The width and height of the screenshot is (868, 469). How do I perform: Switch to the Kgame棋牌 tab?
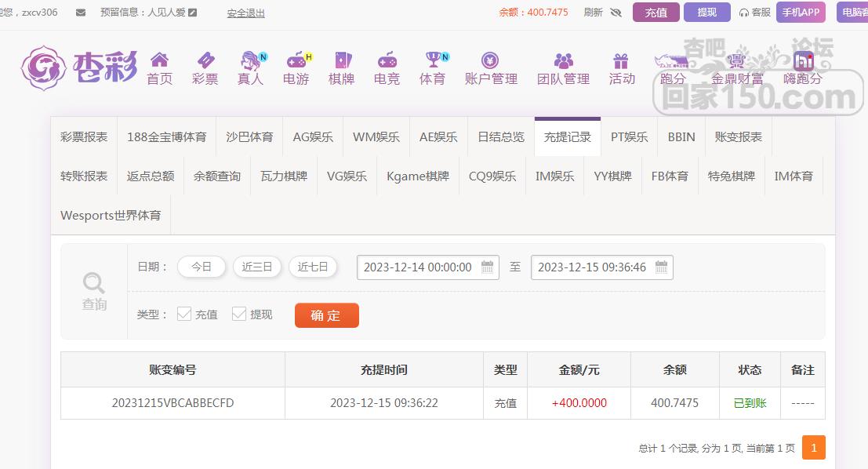(418, 176)
